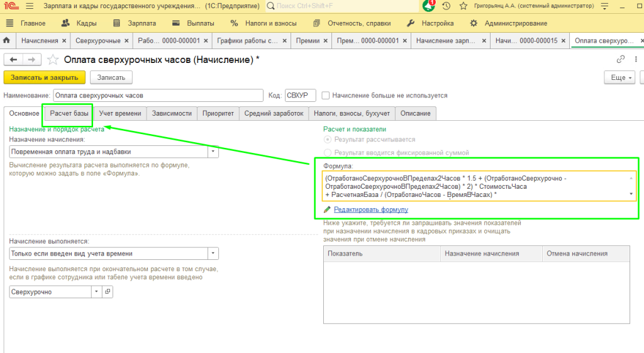The height and width of the screenshot is (353, 644).
Task: Click Записать и закрыть button
Action: 45,77
